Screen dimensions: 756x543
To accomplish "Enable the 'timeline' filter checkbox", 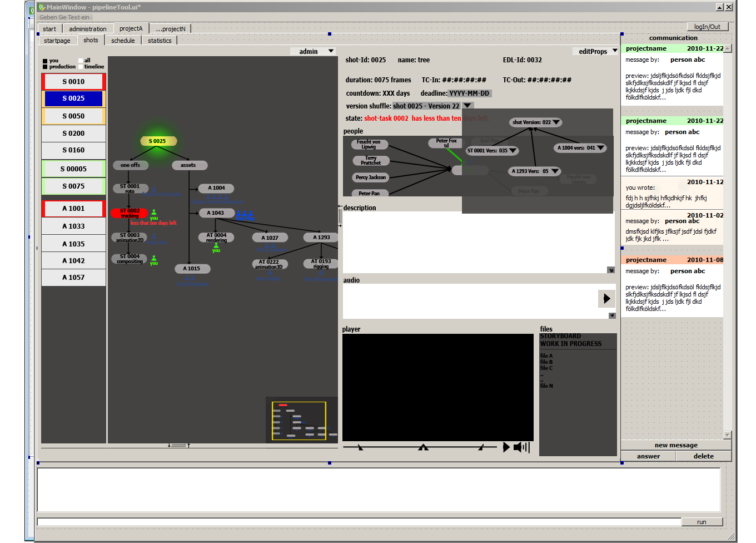I will click(81, 67).
